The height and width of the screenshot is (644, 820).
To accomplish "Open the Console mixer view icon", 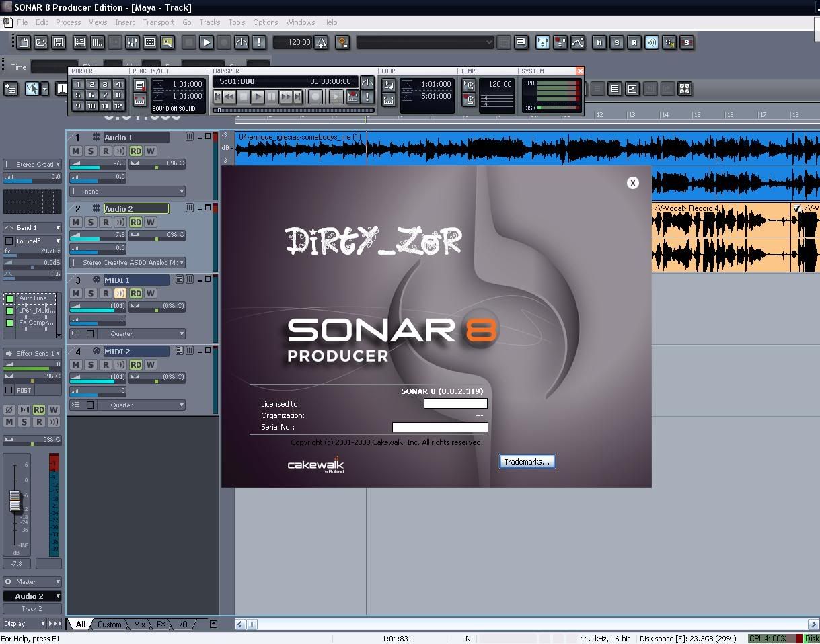I will [x=133, y=42].
